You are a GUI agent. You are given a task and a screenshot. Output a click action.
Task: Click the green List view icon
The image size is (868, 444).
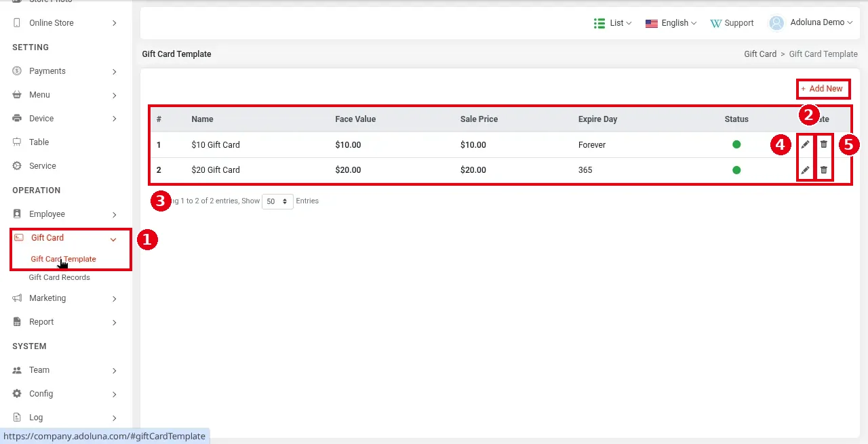coord(599,23)
